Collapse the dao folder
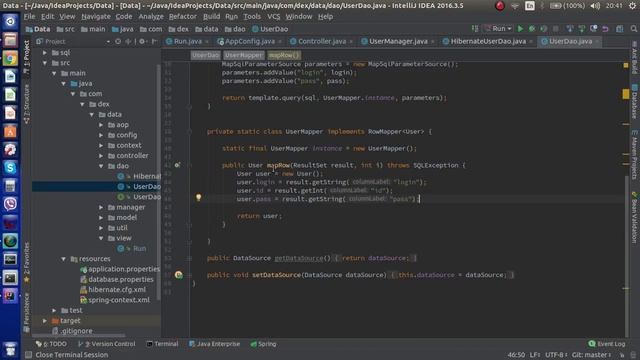The height and width of the screenshot is (360, 640). click(x=101, y=166)
